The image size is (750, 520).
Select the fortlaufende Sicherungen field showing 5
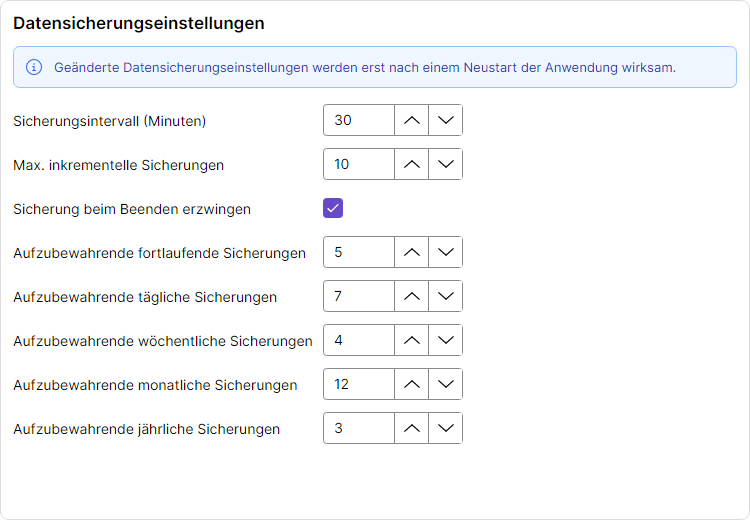point(359,252)
